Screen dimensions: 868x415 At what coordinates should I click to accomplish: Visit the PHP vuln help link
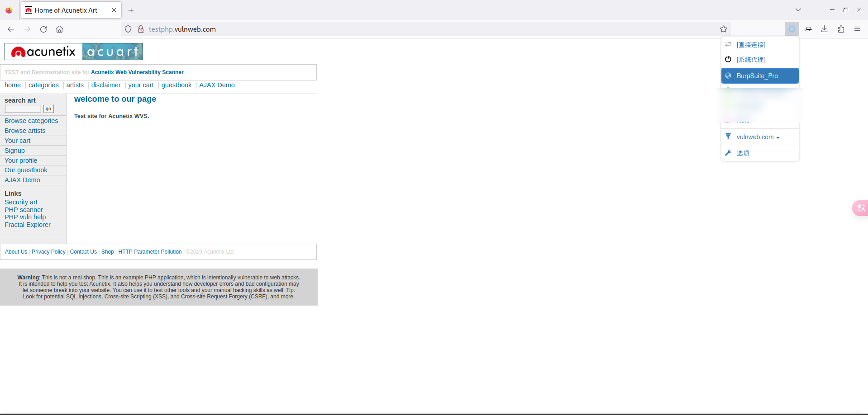[25, 217]
